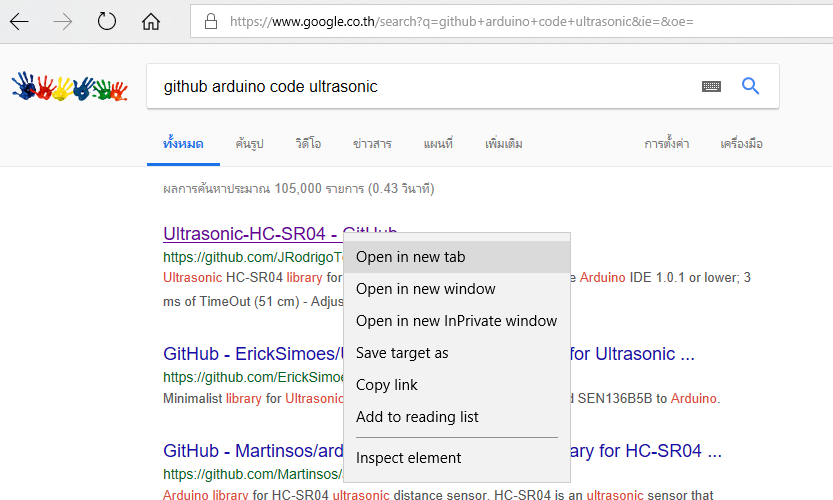Choose Open in new tab
This screenshot has width=833, height=500.
pos(457,257)
